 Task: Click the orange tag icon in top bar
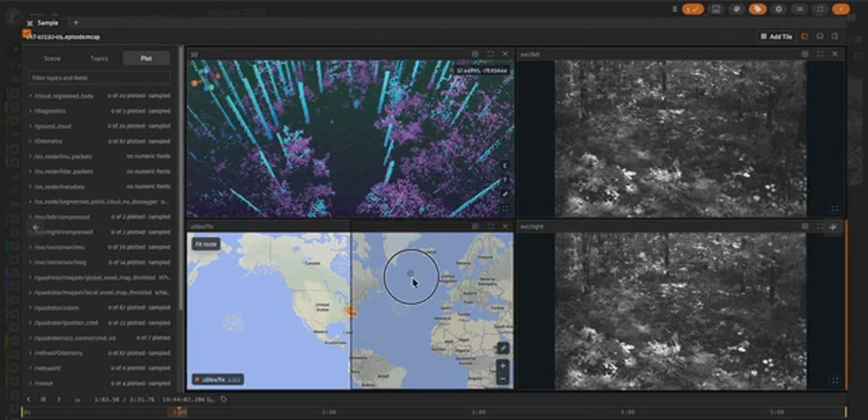(x=757, y=9)
